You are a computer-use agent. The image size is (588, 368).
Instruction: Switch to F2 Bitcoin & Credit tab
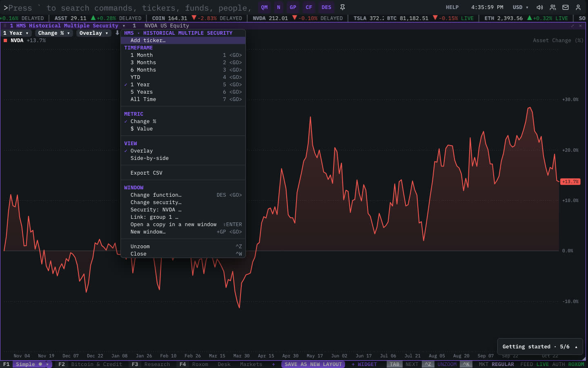90,364
